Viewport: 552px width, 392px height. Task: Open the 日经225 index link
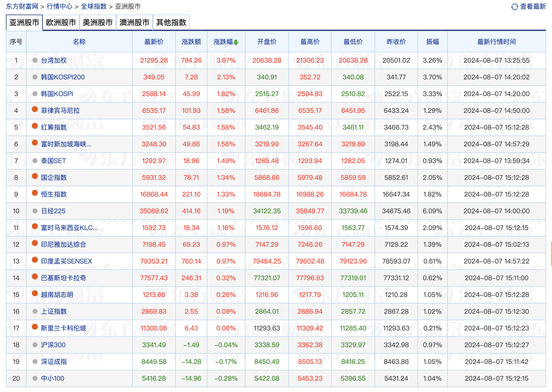tap(53, 211)
